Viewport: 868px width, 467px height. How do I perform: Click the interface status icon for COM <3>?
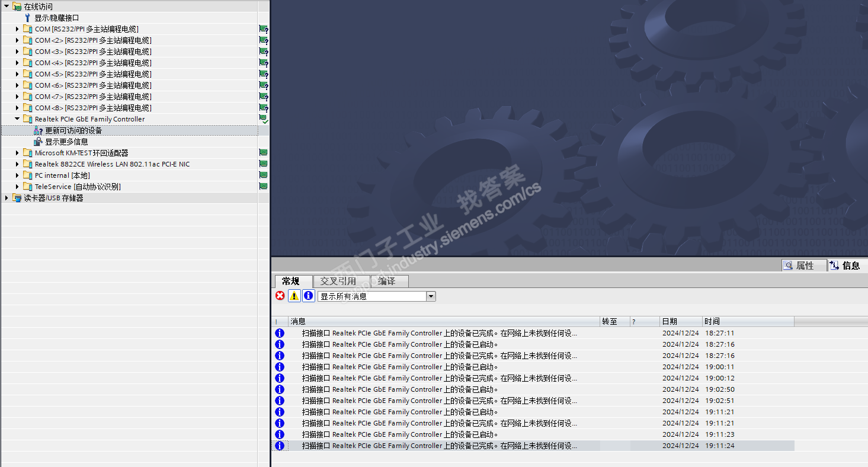(264, 52)
